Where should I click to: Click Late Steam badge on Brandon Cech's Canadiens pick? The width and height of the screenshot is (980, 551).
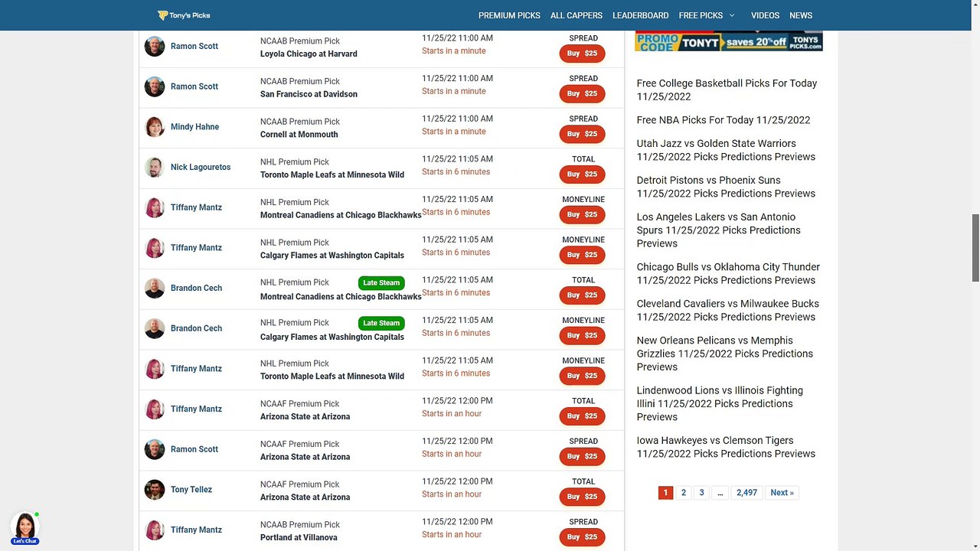(x=381, y=283)
